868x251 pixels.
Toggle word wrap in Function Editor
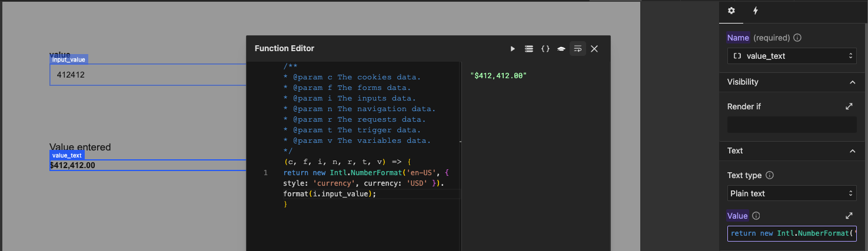point(578,49)
